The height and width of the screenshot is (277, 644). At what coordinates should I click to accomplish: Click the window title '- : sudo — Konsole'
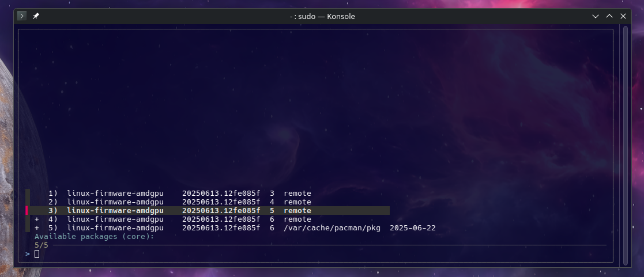click(322, 17)
